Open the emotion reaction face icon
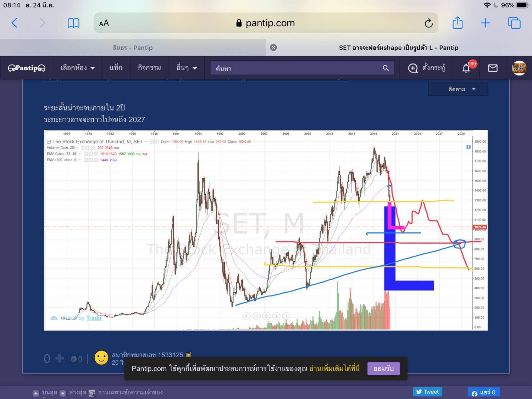The image size is (532, 399). 74,359
